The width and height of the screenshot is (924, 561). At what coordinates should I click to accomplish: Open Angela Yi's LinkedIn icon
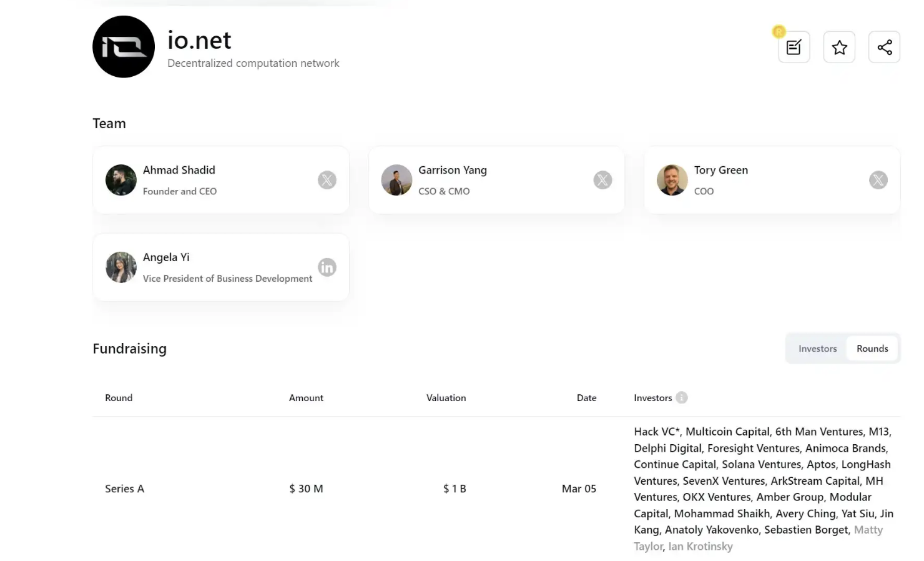[327, 267]
